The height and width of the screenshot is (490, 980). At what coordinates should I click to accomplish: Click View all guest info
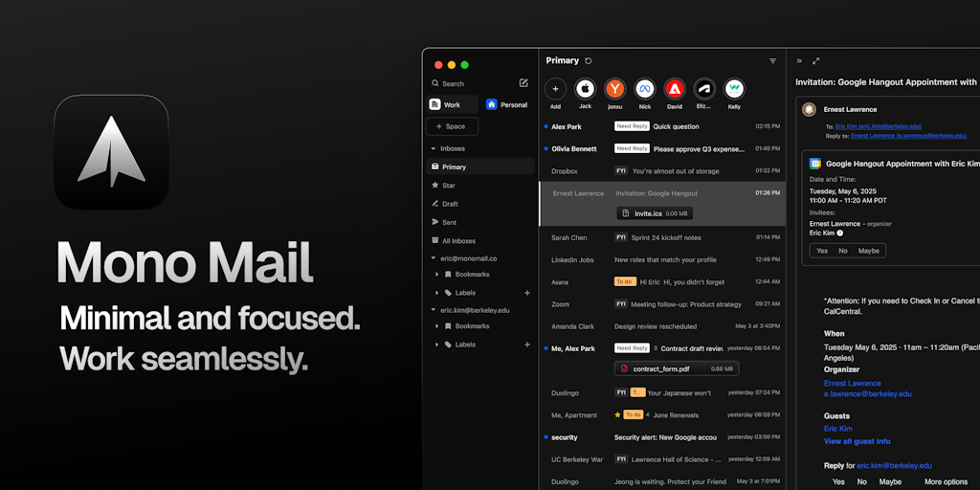[x=857, y=441]
